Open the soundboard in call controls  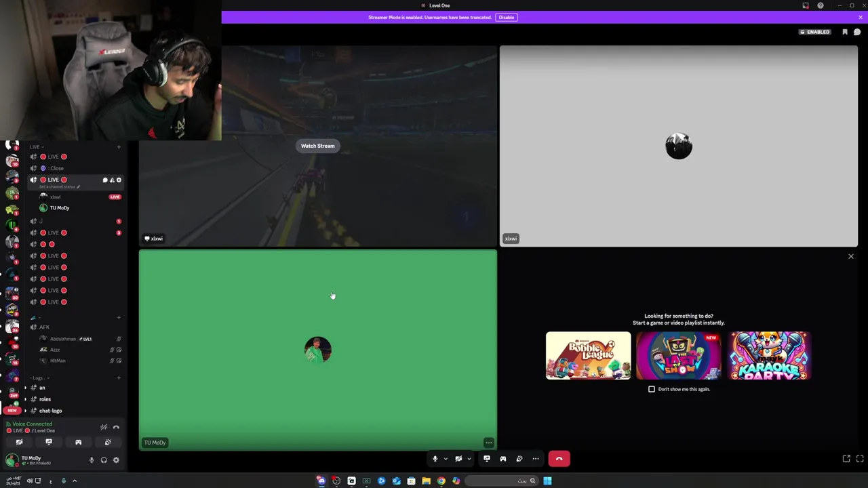coord(519,459)
